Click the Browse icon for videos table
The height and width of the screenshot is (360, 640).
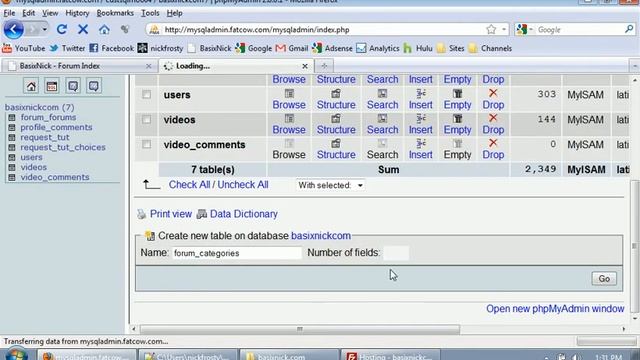pyautogui.click(x=289, y=118)
